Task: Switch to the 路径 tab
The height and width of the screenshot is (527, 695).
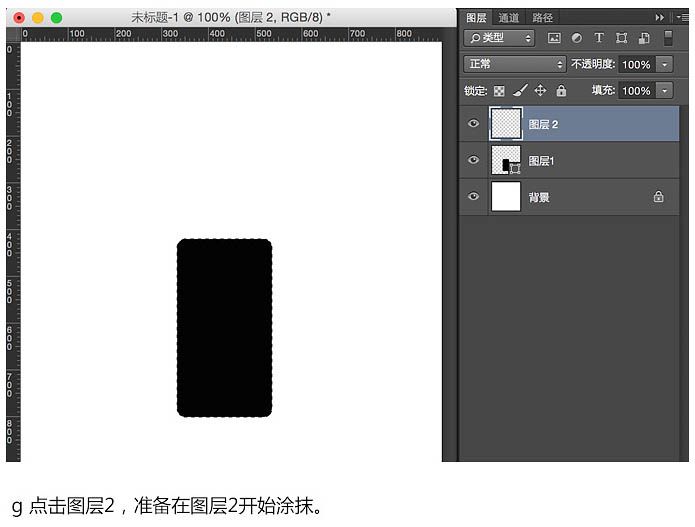Action: [x=542, y=17]
